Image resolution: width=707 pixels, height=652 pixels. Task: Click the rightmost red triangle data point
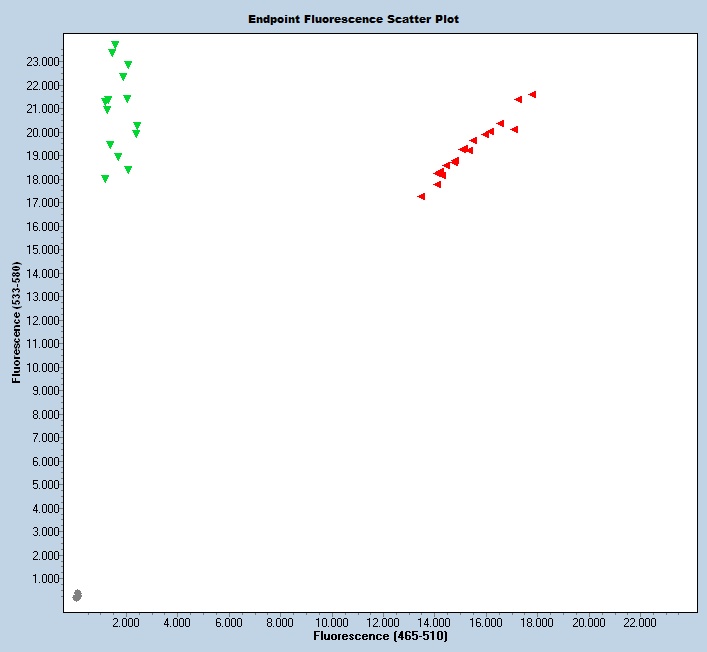point(533,95)
